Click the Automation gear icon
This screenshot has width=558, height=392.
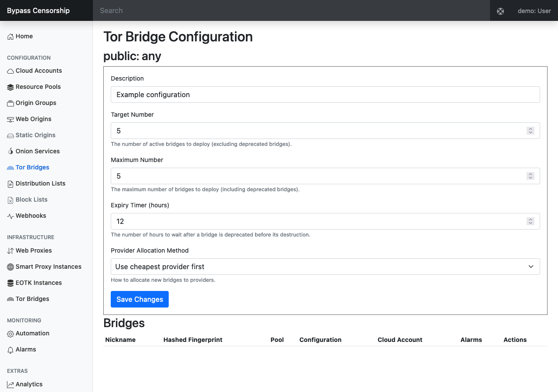[10, 334]
